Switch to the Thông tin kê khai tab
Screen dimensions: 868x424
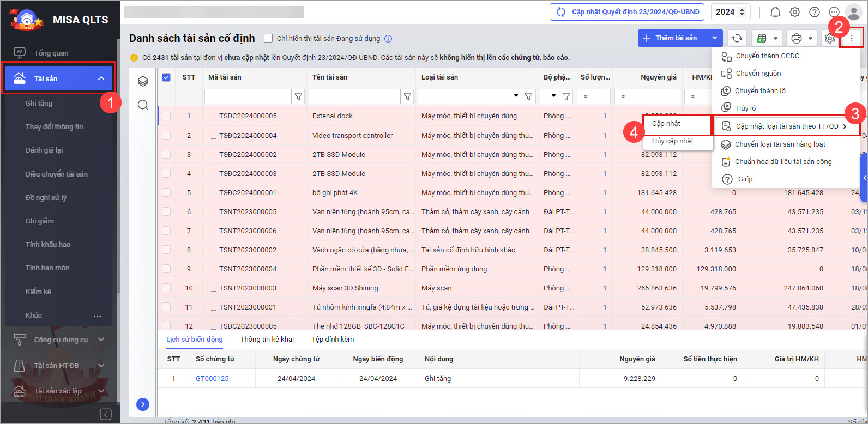(x=267, y=340)
